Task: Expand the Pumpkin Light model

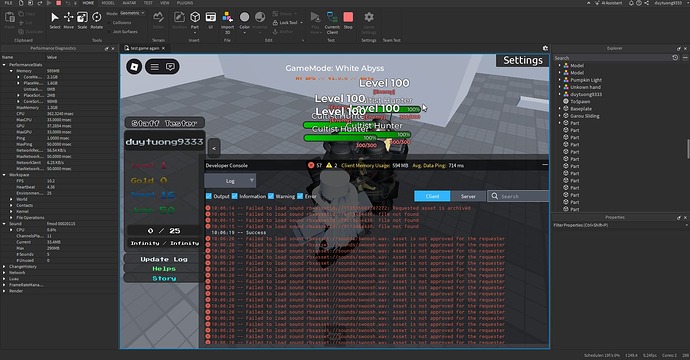Action: click(560, 80)
